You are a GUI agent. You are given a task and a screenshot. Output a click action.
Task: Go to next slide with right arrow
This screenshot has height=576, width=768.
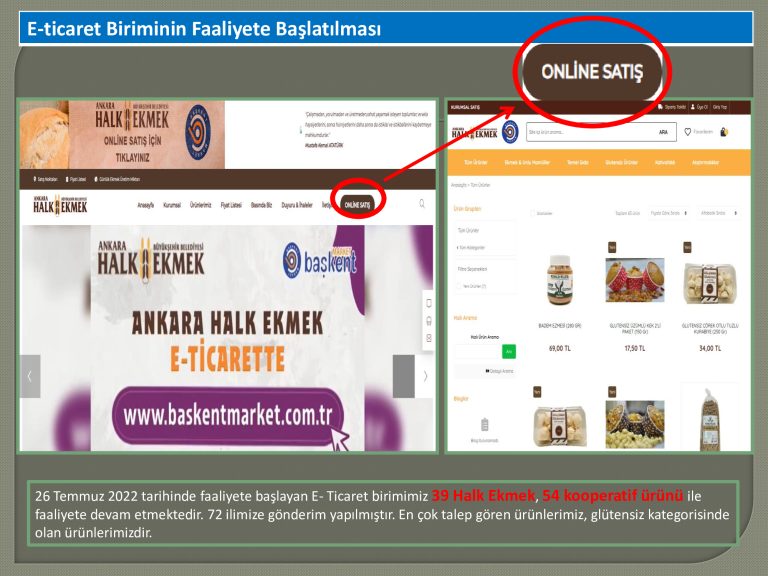(x=425, y=376)
